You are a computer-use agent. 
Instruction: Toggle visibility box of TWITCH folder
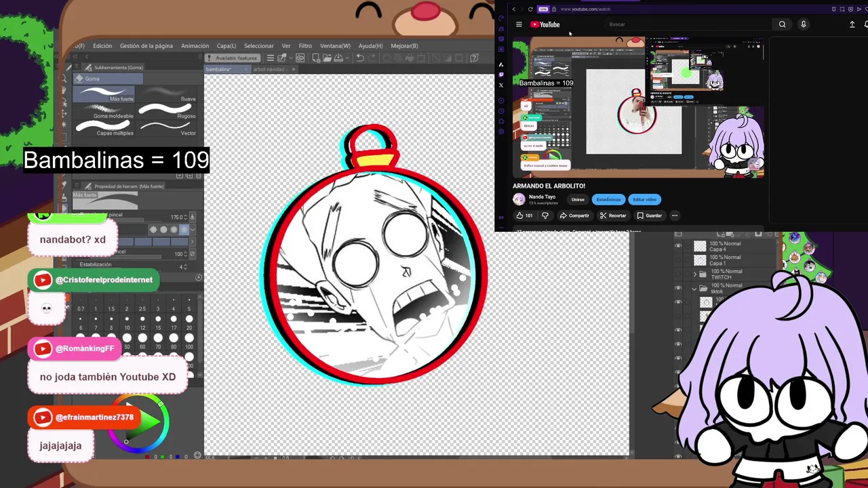coord(678,274)
